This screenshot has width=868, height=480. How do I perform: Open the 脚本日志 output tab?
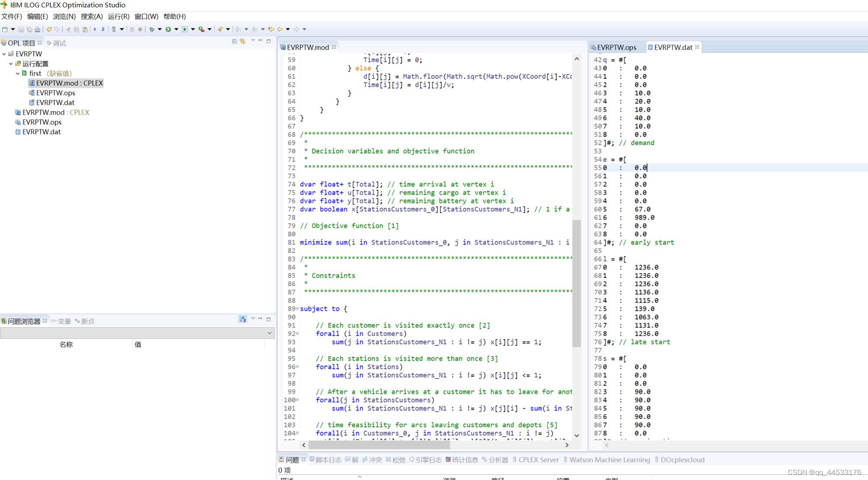coord(328,460)
